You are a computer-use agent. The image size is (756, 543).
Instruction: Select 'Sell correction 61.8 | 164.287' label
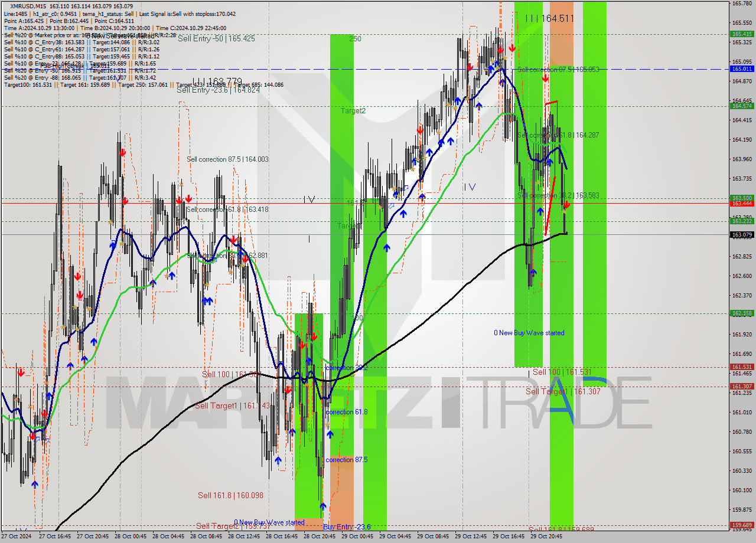[x=558, y=135]
